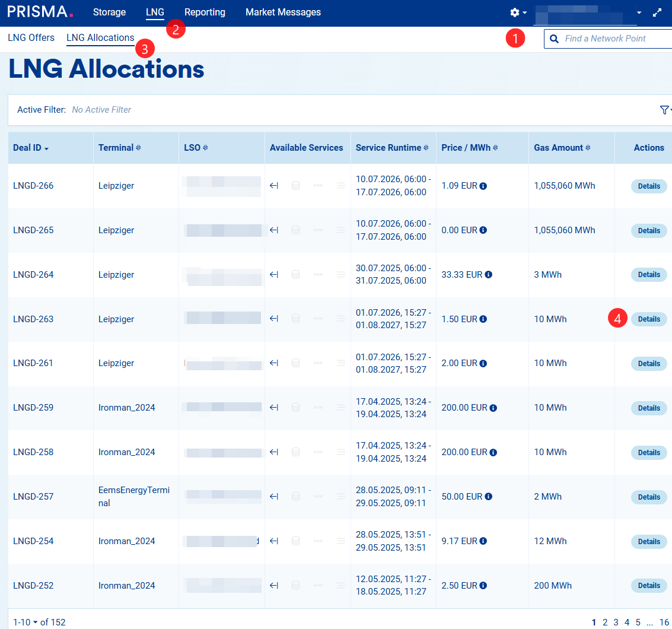Sort by Gas Amount column
This screenshot has height=629, width=672.
562,148
